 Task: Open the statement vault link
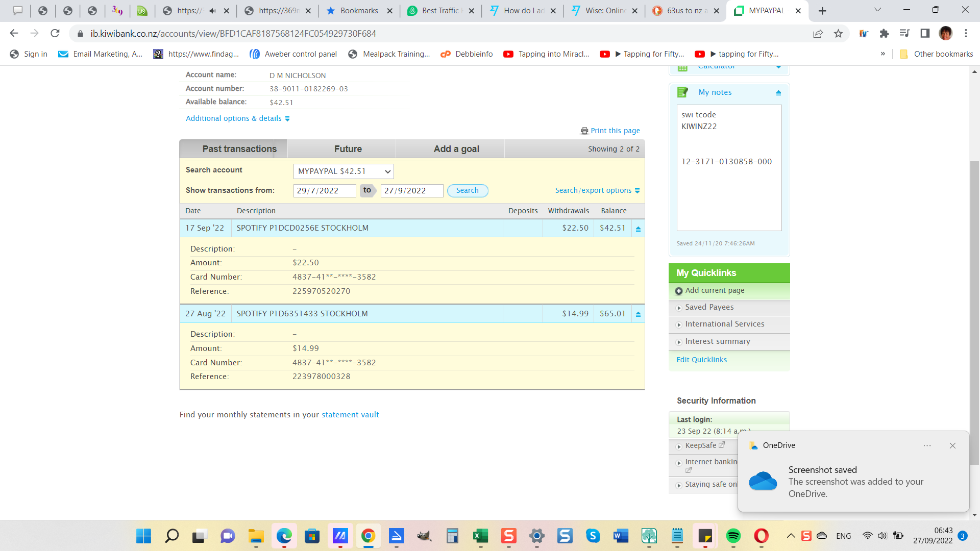click(350, 415)
